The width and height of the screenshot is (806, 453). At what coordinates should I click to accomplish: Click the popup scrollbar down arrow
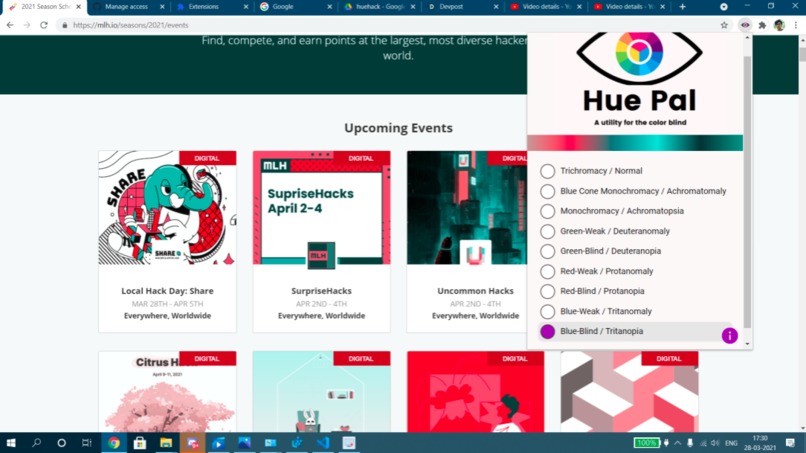[747, 344]
